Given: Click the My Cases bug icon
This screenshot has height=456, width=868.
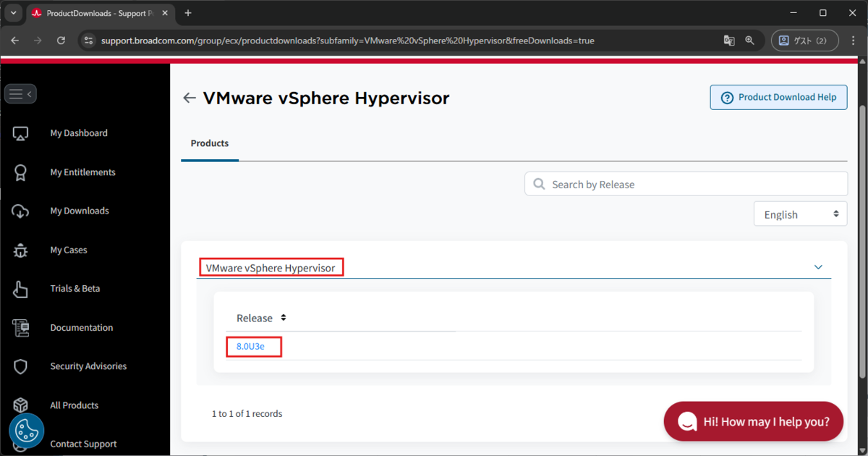Looking at the screenshot, I should pyautogui.click(x=20, y=250).
